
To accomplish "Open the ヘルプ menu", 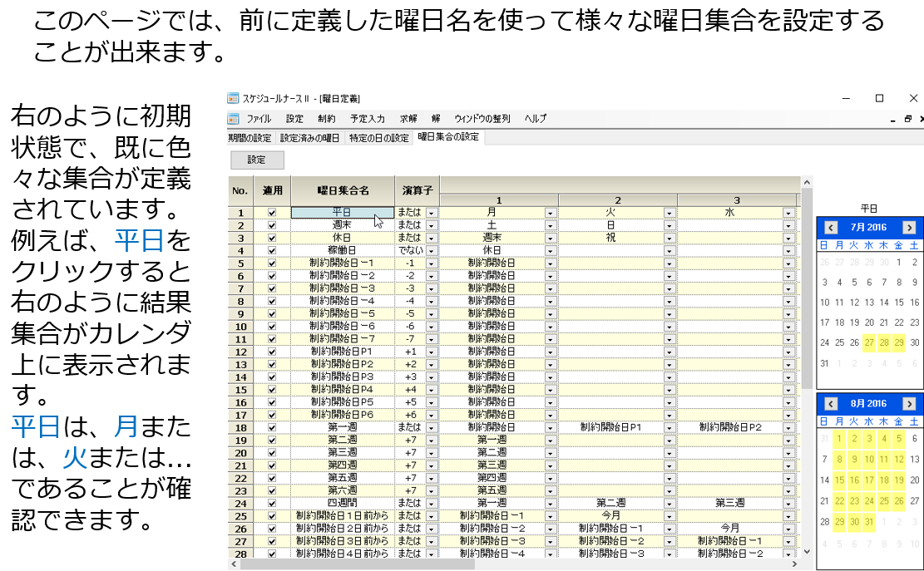I will coord(535,119).
